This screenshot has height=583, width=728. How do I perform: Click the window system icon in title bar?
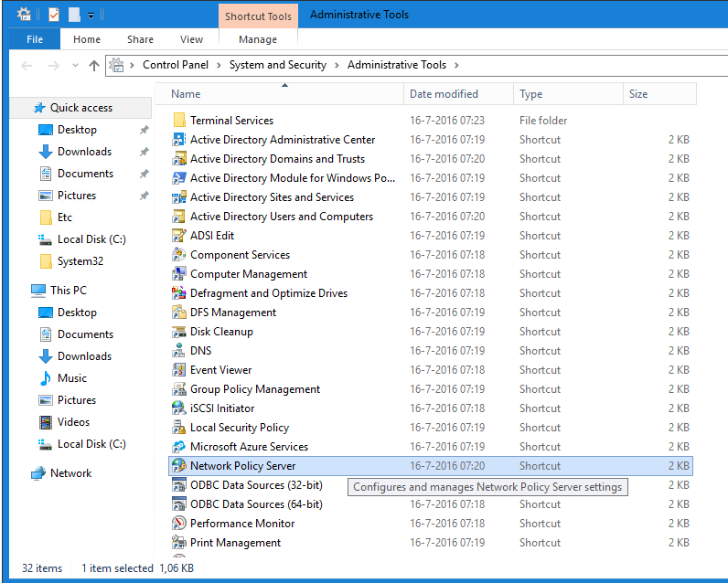24,15
